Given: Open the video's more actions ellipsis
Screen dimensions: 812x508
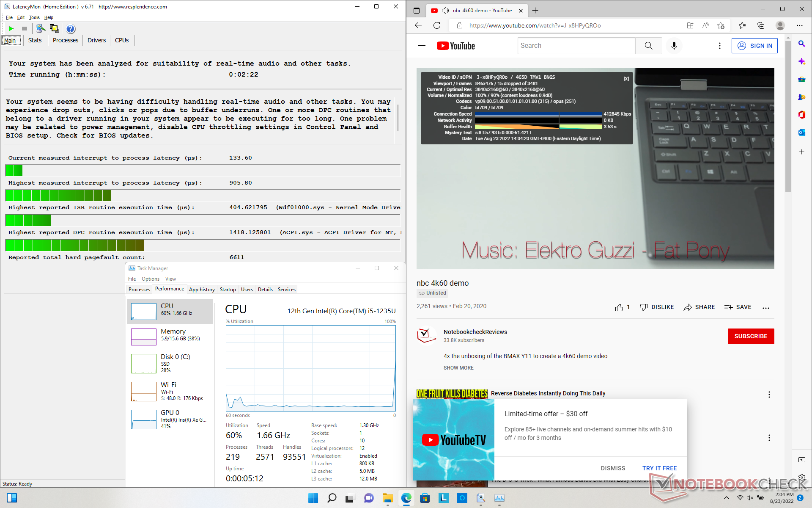Looking at the screenshot, I should click(765, 307).
